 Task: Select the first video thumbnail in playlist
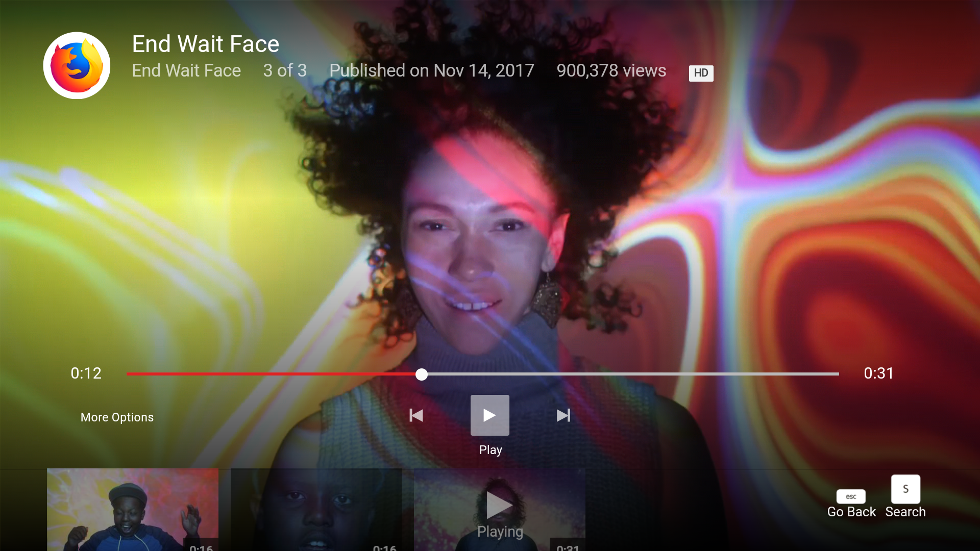tap(133, 509)
